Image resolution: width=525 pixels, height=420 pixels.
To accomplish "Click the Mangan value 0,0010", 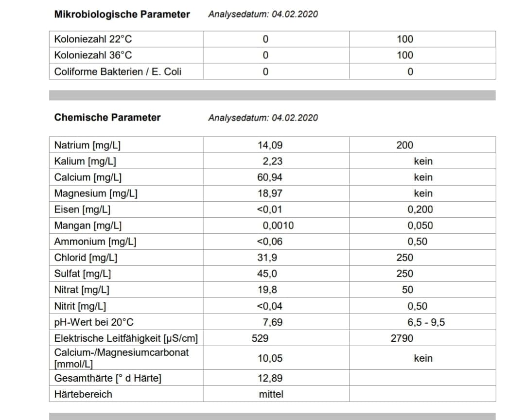I will point(278,226).
